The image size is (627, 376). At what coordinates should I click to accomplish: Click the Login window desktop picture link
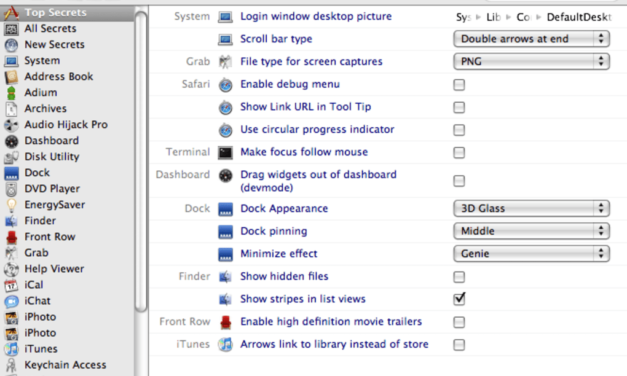click(316, 16)
